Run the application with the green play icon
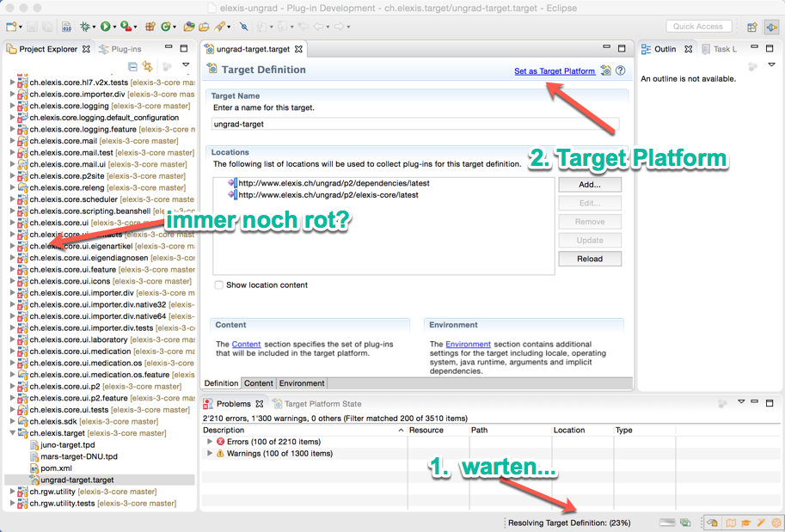This screenshot has width=785, height=532. click(x=105, y=27)
